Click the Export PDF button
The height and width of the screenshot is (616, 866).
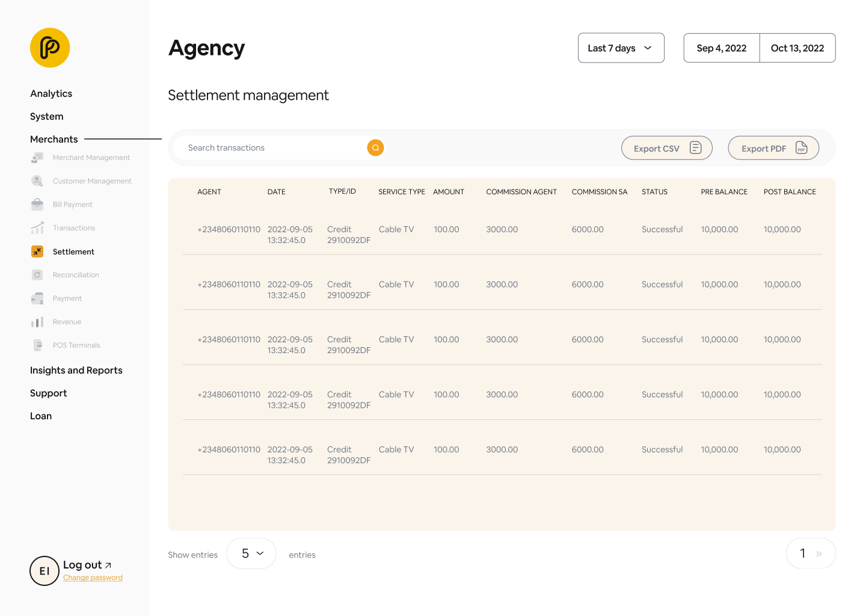(773, 148)
